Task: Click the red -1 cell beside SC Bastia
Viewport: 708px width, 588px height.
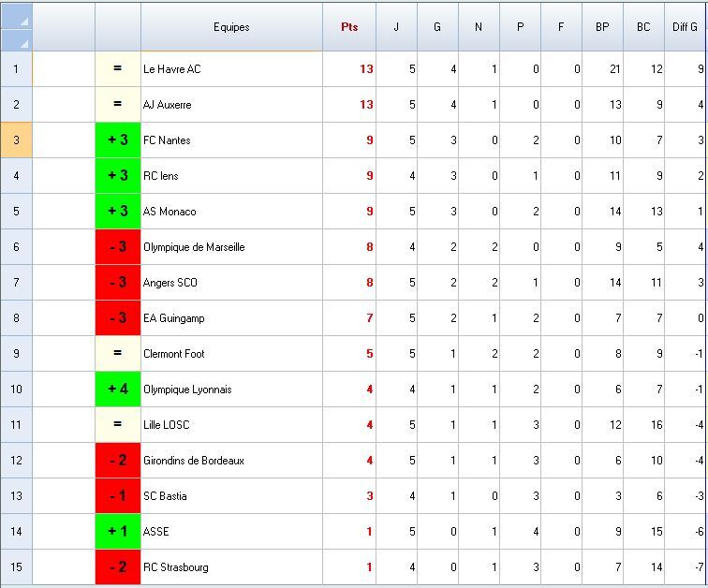Action: point(118,495)
